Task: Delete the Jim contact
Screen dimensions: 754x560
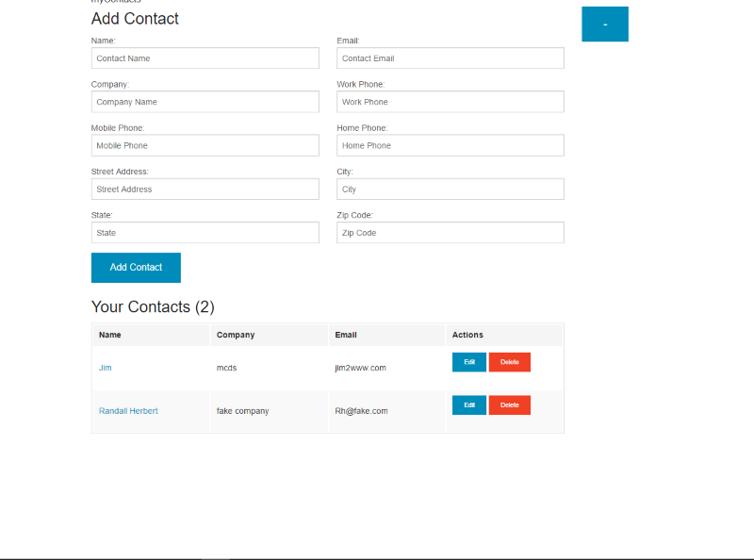Action: coord(509,362)
